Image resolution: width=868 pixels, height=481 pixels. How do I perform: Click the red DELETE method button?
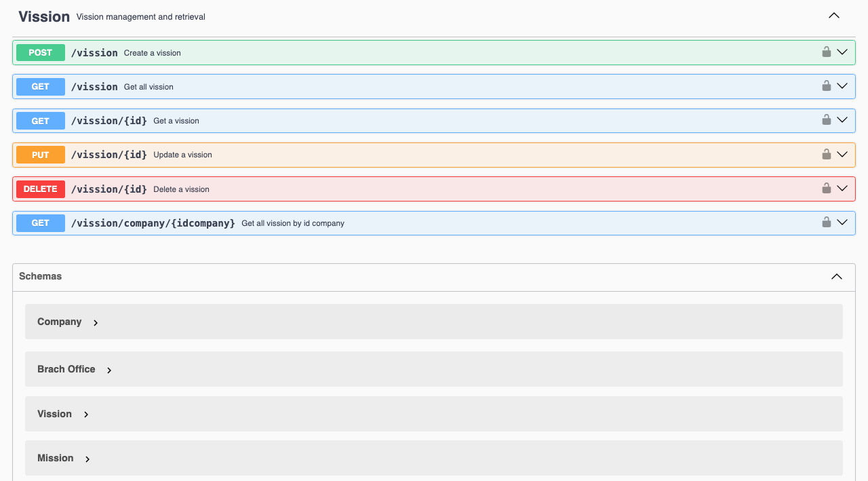(x=41, y=189)
